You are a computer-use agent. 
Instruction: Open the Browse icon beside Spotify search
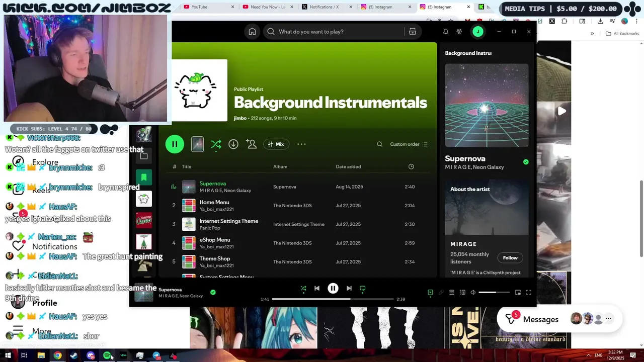(413, 32)
